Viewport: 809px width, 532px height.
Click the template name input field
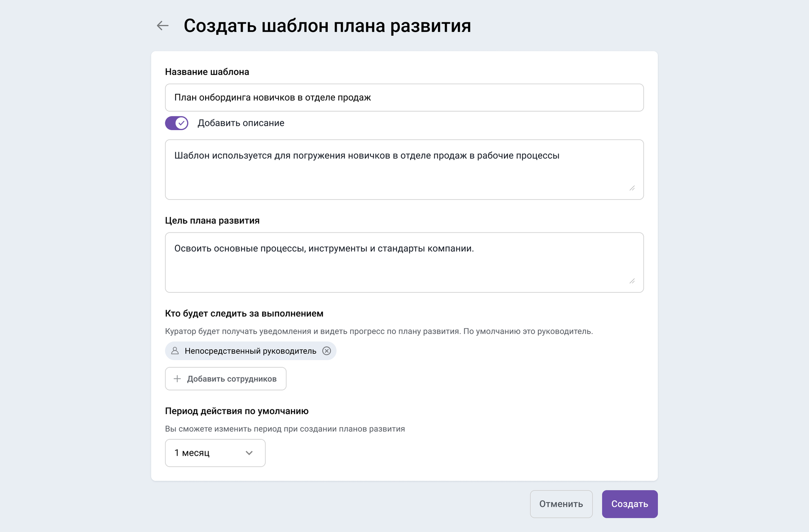point(404,97)
